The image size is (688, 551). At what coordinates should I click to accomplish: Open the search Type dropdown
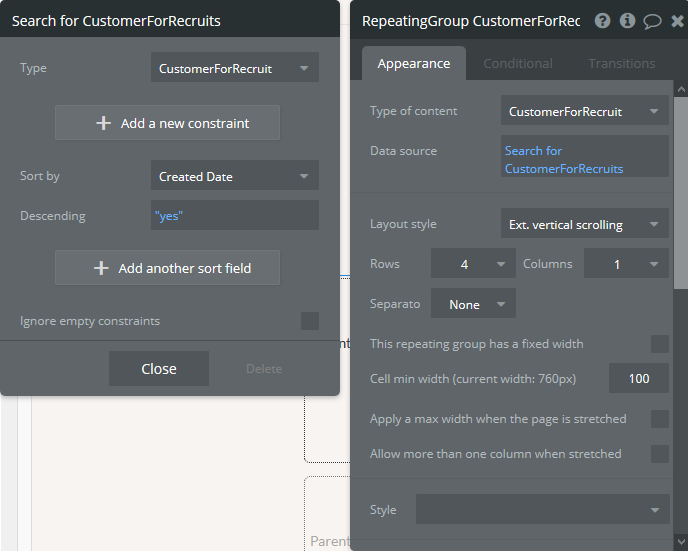pos(235,69)
